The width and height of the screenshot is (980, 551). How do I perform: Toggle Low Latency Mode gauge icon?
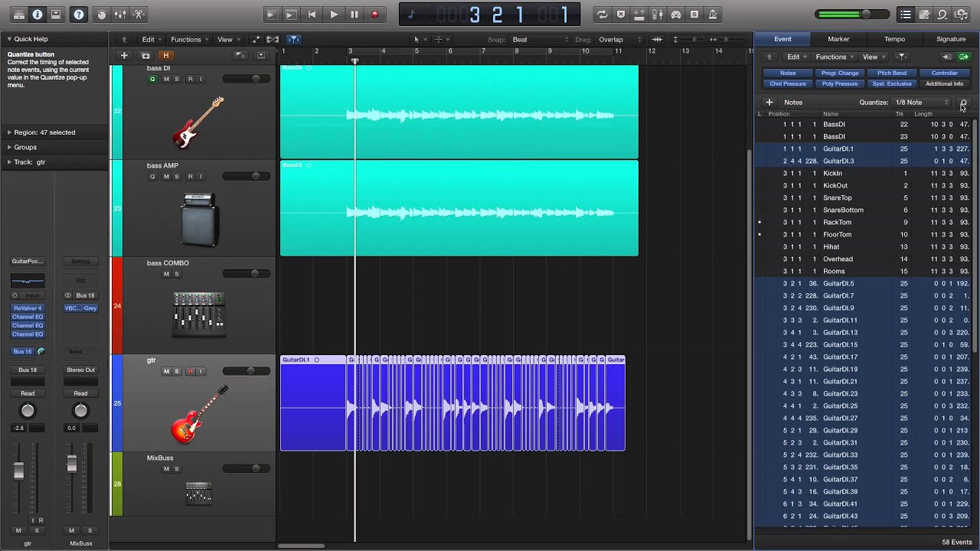pos(676,15)
